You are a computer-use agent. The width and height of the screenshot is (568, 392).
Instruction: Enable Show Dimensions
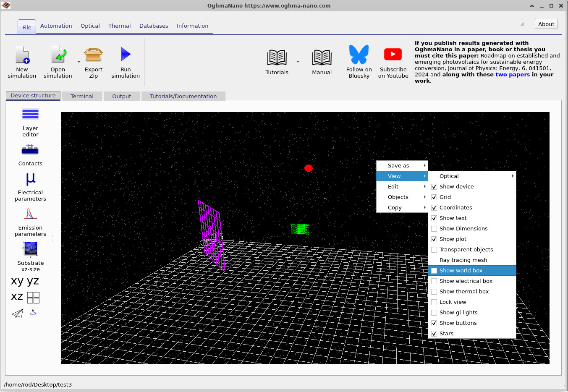tap(463, 228)
